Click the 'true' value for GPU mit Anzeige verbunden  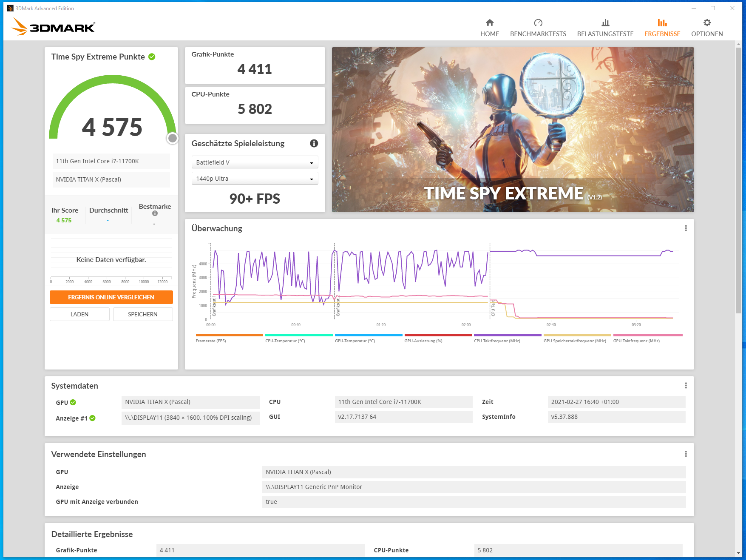coord(474,502)
